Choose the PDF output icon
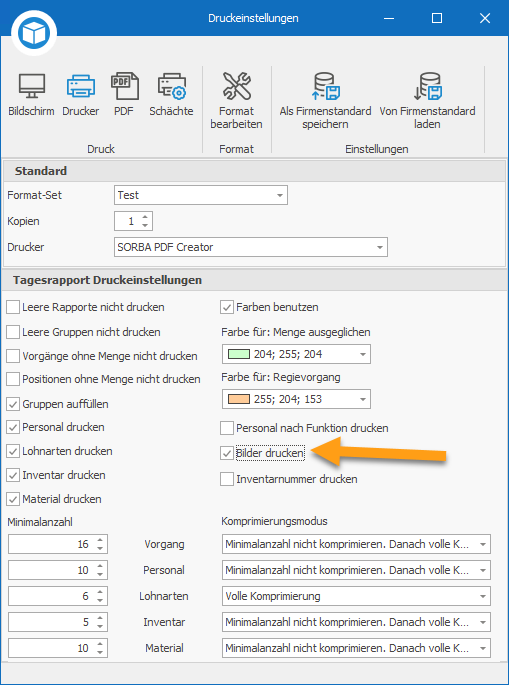 coord(124,86)
